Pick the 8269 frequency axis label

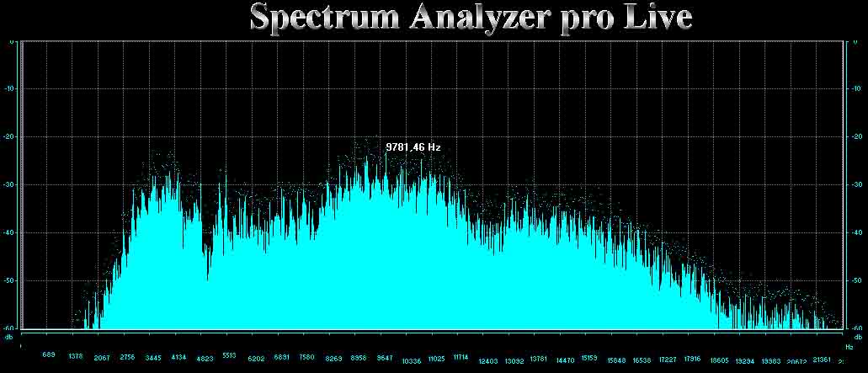333,359
